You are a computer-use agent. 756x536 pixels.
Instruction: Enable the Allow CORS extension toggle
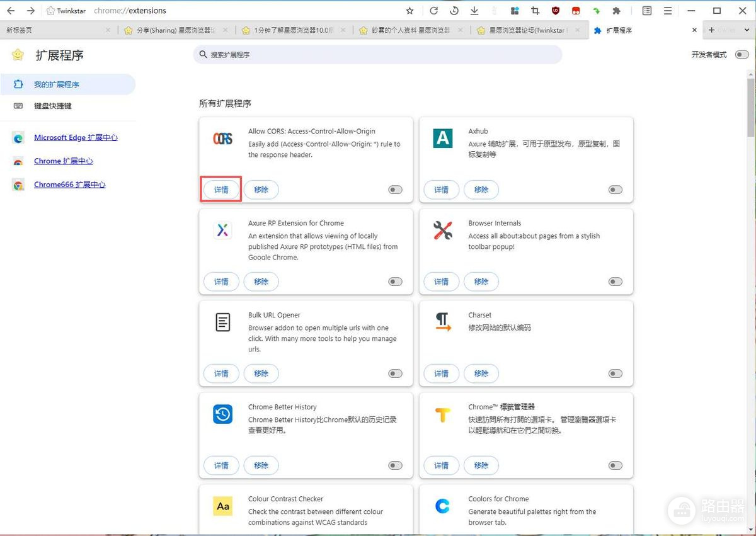point(396,190)
